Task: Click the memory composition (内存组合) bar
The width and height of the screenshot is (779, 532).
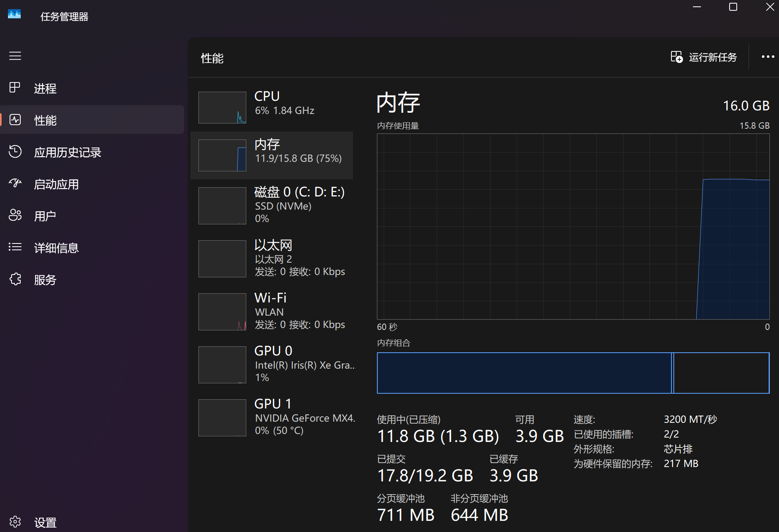Action: coord(573,373)
